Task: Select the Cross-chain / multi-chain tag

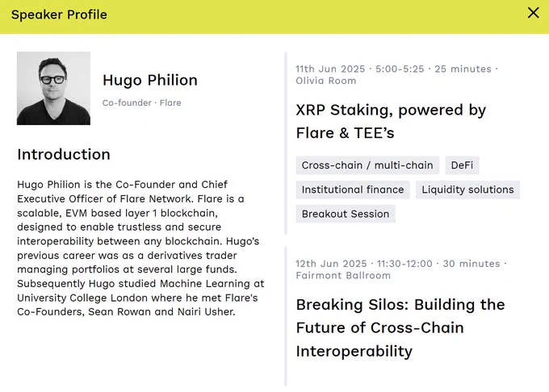Action: click(x=367, y=165)
